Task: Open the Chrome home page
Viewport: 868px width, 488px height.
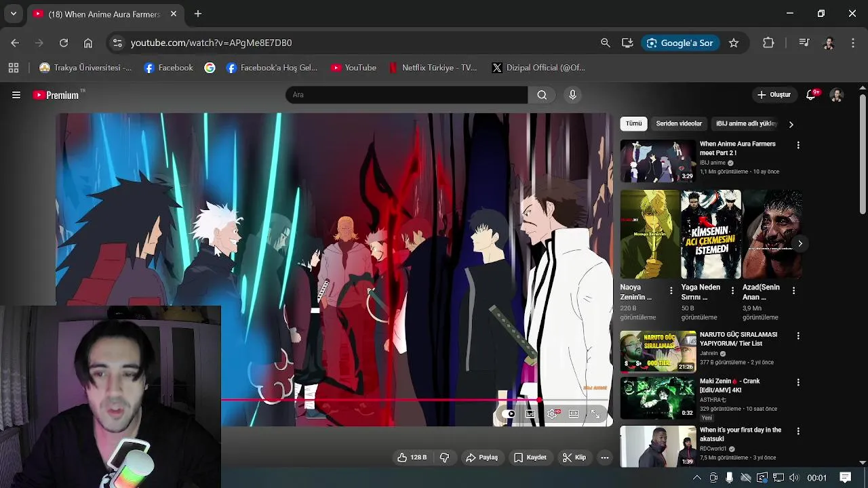Action: click(x=88, y=43)
